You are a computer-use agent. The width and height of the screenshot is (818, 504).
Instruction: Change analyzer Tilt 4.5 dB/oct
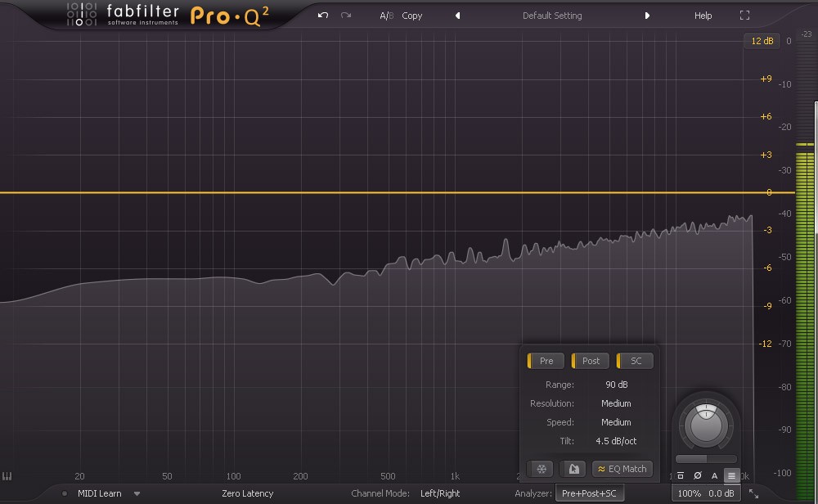tap(616, 441)
